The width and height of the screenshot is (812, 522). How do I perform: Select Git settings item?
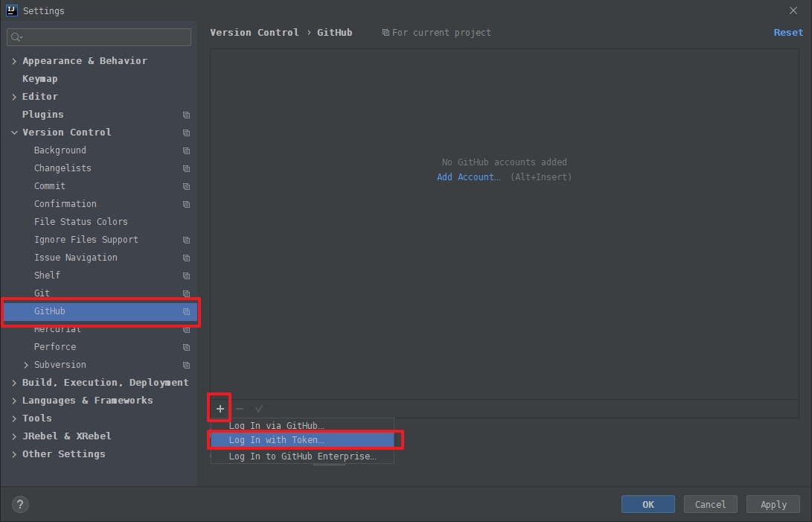(42, 293)
